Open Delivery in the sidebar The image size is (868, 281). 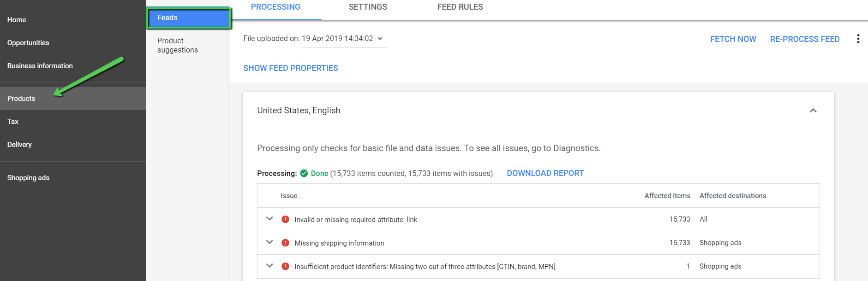[x=19, y=145]
